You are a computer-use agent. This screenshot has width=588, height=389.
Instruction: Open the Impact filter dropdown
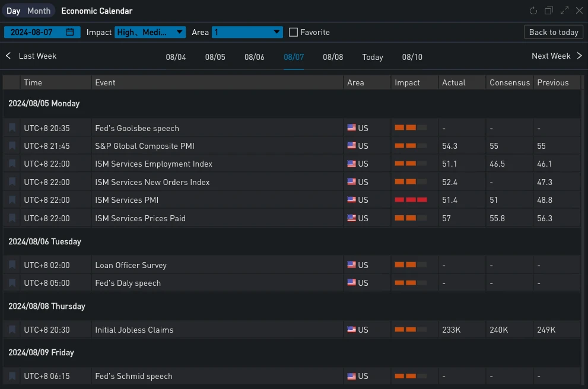[x=150, y=32]
